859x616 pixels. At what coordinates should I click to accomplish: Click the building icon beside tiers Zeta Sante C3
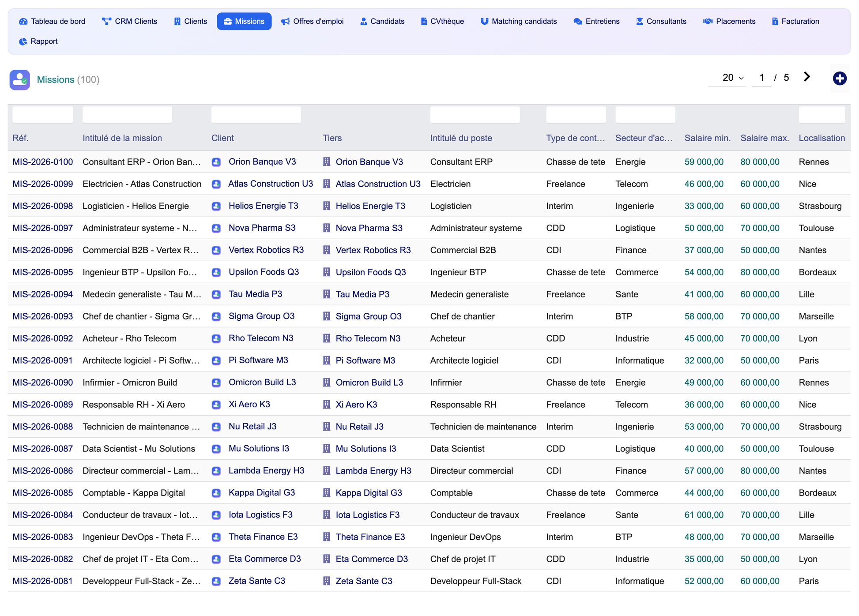click(x=327, y=581)
